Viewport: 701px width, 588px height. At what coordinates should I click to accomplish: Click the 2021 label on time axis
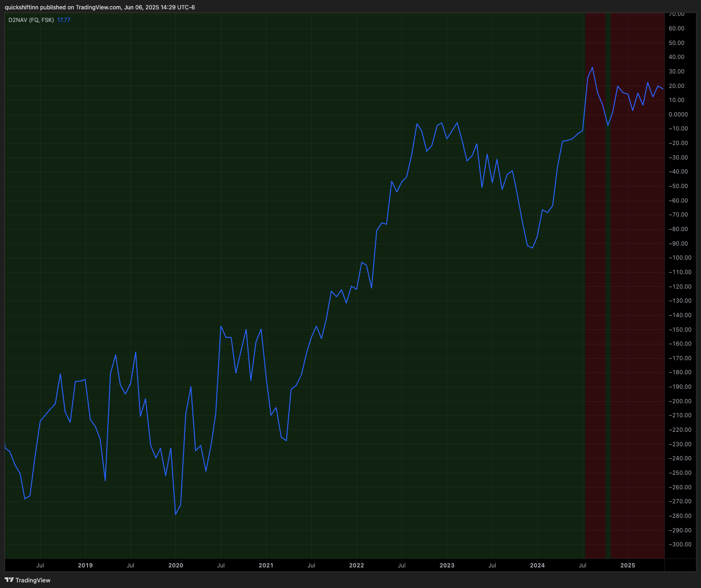tap(266, 565)
